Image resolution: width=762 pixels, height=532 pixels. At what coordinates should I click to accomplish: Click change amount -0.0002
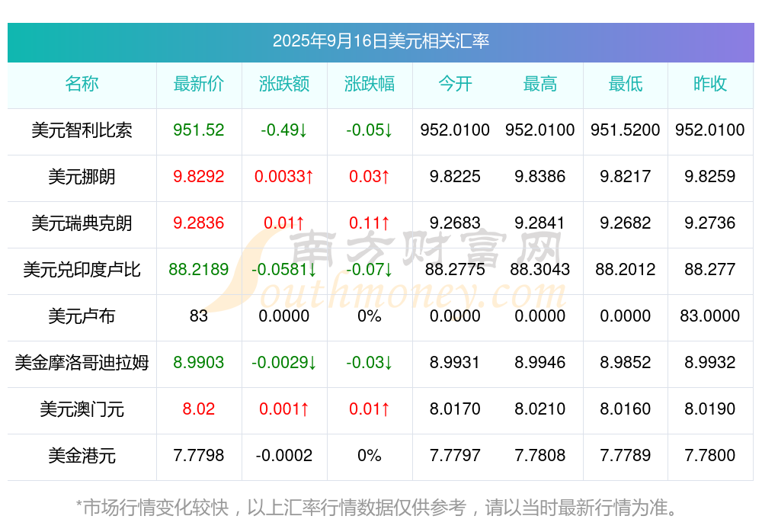[x=283, y=456]
